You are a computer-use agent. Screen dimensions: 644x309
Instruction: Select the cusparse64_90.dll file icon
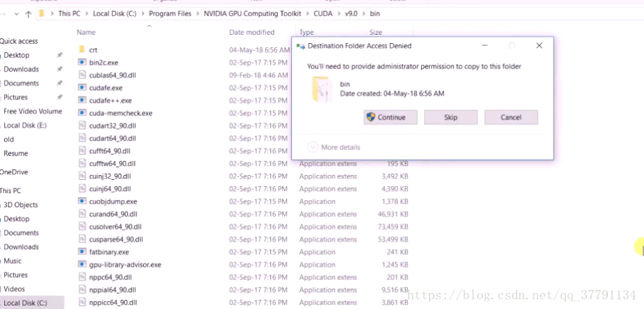click(82, 240)
